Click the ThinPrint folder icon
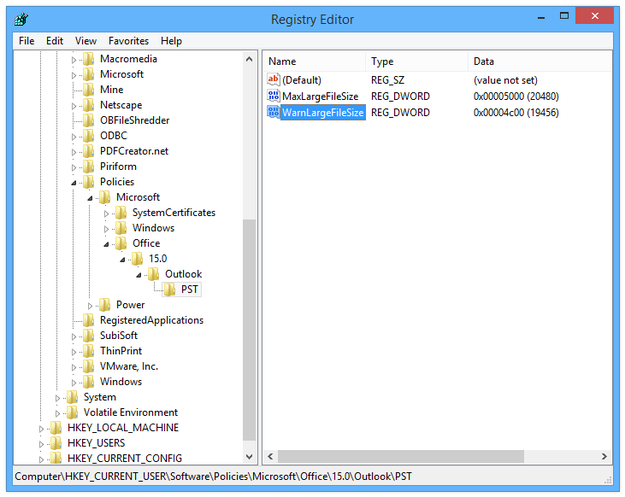 (x=88, y=351)
